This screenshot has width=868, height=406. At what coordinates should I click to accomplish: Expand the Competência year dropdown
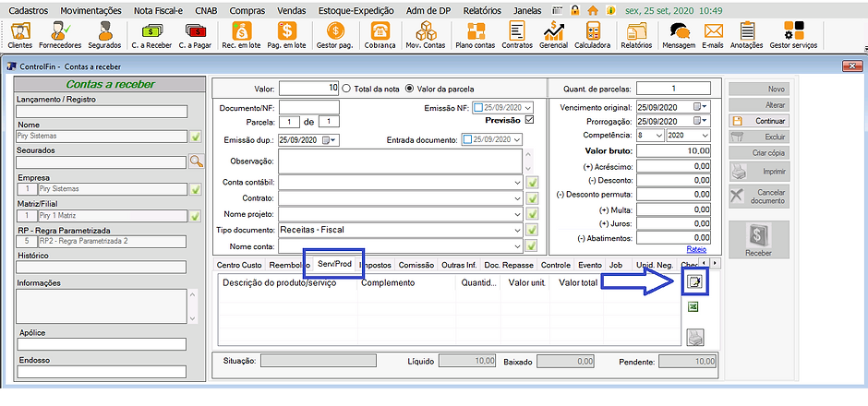705,135
